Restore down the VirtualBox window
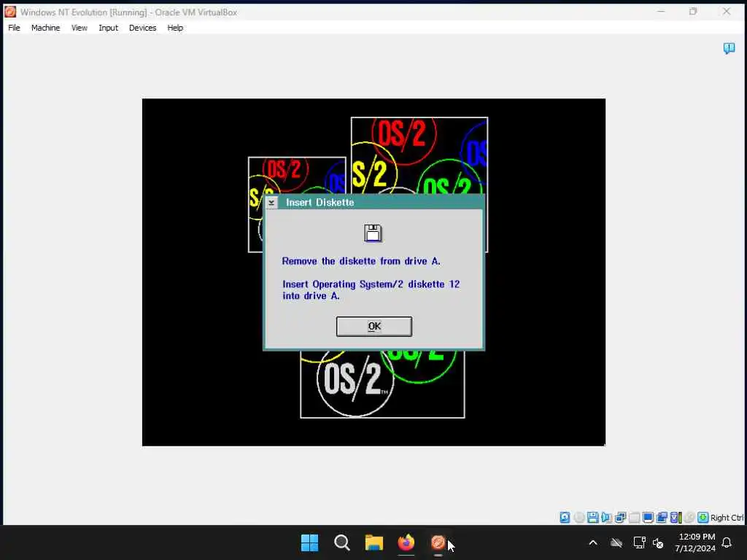This screenshot has height=560, width=747. [693, 12]
